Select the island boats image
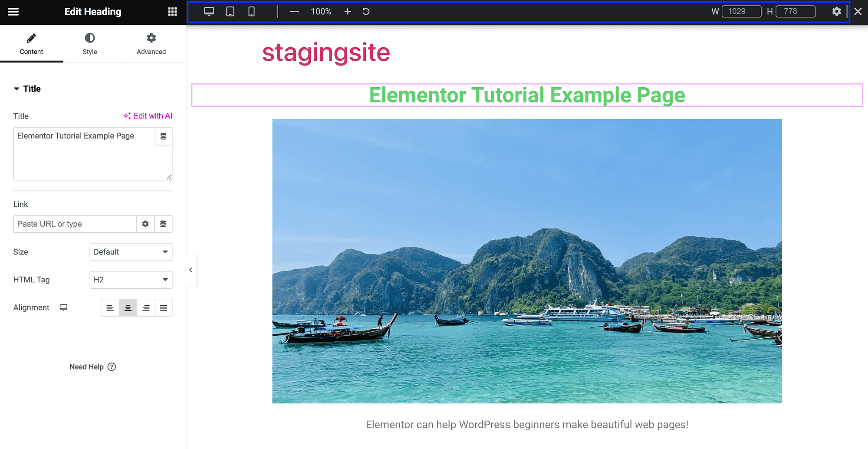Viewport: 868px width, 449px height. point(527,261)
